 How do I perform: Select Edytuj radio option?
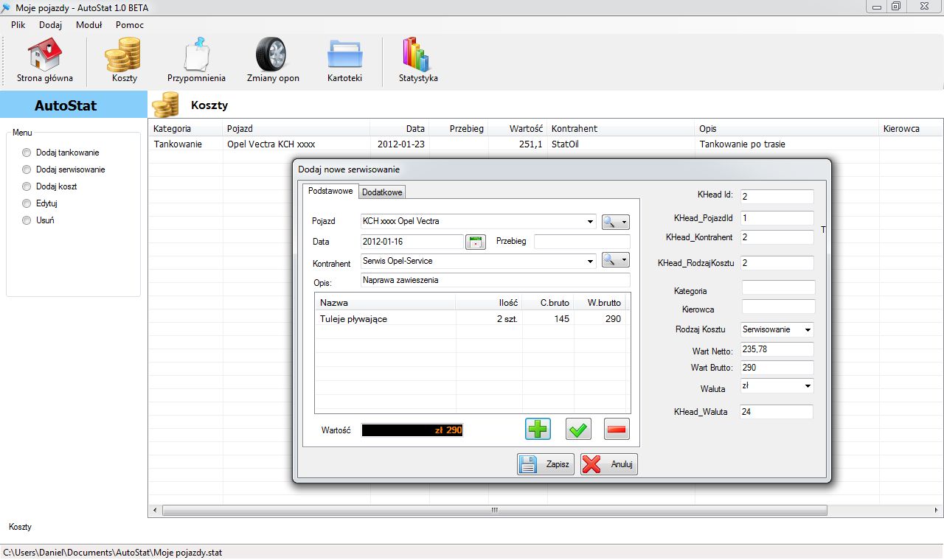(x=27, y=203)
